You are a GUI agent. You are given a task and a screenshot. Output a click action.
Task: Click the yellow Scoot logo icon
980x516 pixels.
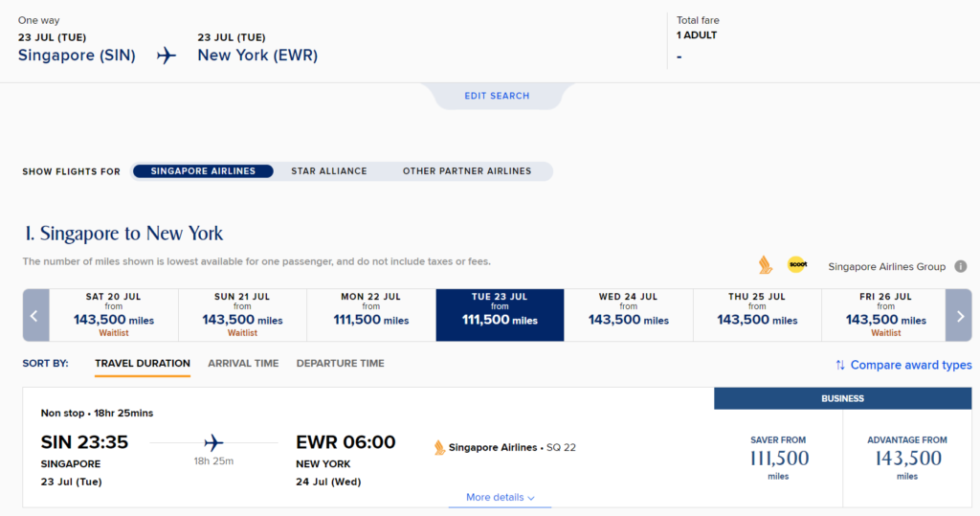click(x=796, y=265)
